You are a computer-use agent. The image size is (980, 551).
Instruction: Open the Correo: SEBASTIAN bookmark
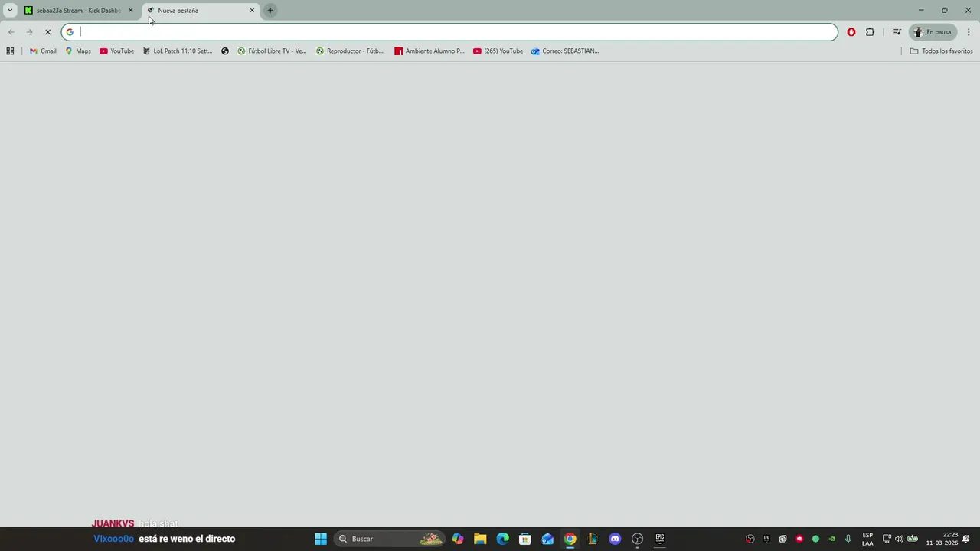[565, 51]
